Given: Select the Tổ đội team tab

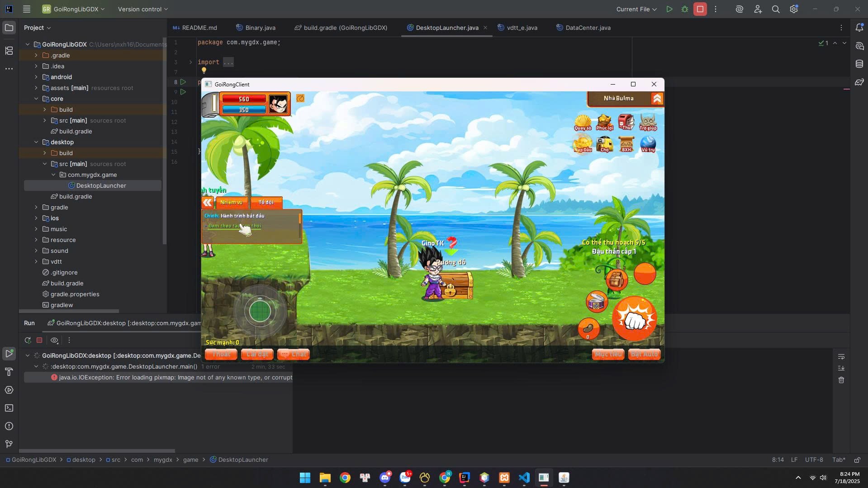Looking at the screenshot, I should click(x=266, y=202).
